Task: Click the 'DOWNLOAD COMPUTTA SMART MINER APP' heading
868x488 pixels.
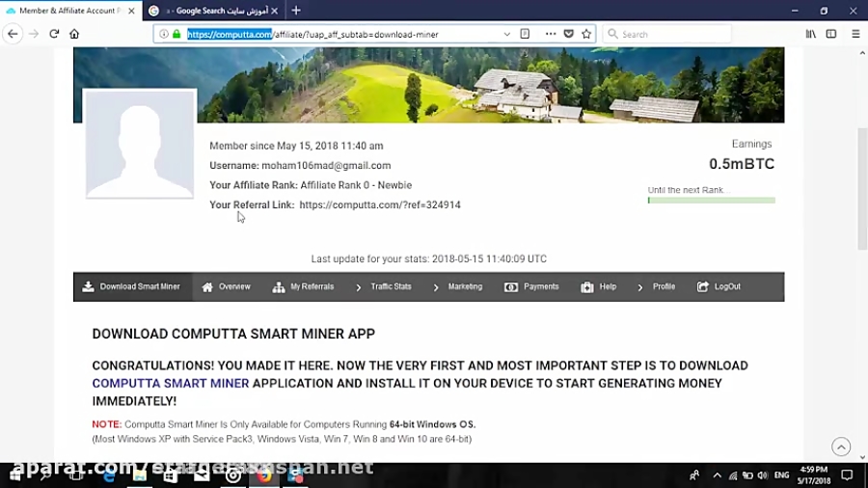Action: pos(233,334)
